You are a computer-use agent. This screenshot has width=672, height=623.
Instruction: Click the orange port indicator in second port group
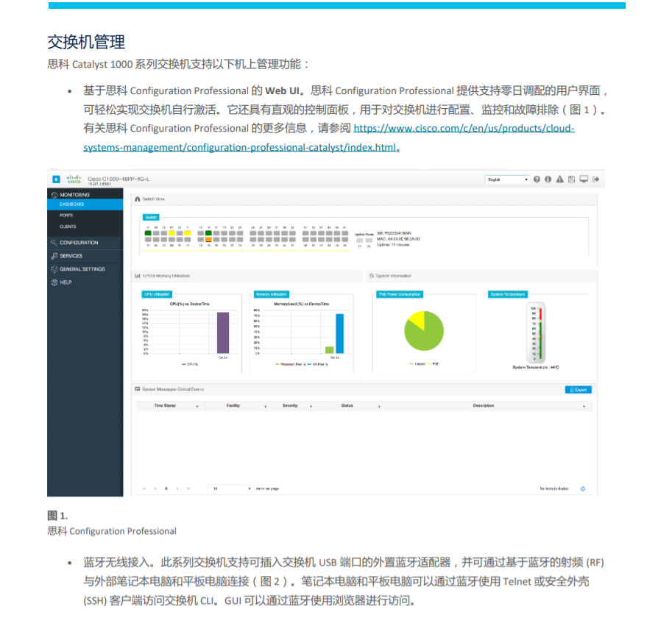[x=208, y=240]
